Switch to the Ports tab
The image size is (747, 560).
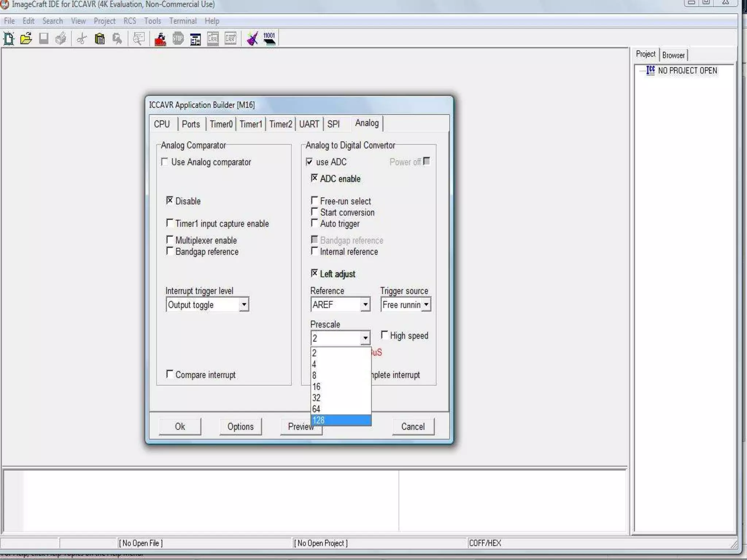tap(191, 124)
